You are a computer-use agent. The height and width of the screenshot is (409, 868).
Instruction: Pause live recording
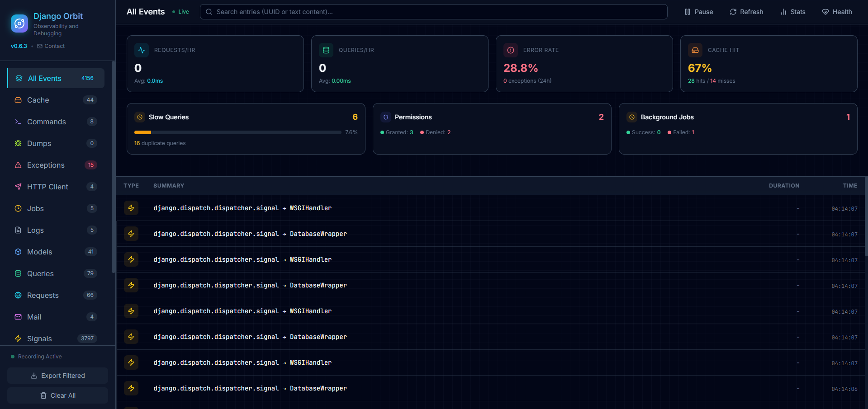pyautogui.click(x=699, y=12)
